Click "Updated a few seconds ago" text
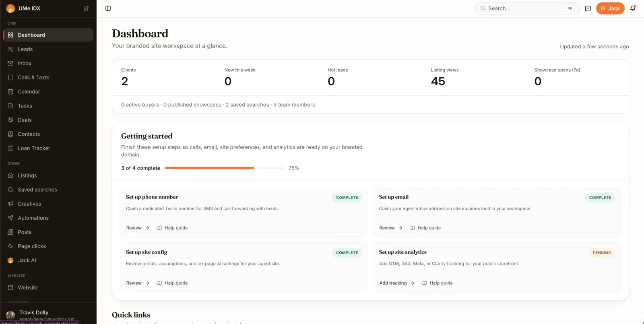The height and width of the screenshot is (324, 644). tap(594, 47)
